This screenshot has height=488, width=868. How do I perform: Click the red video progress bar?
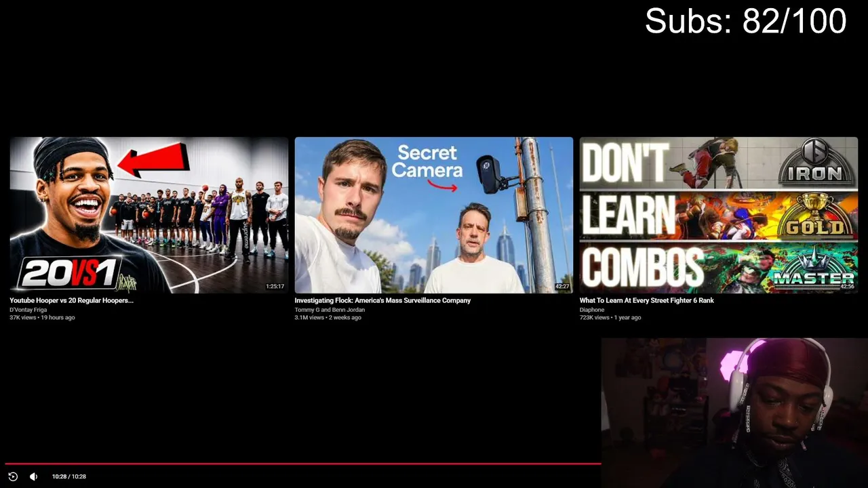tap(303, 464)
